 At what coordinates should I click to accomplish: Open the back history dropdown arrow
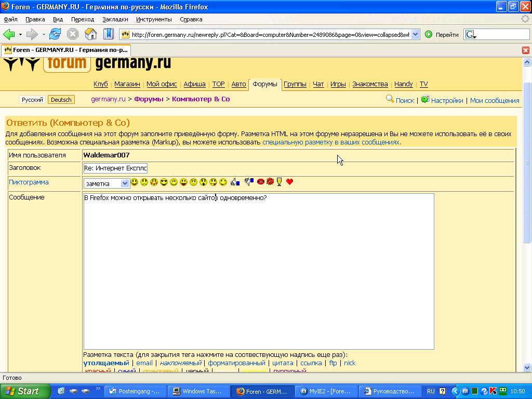point(20,35)
